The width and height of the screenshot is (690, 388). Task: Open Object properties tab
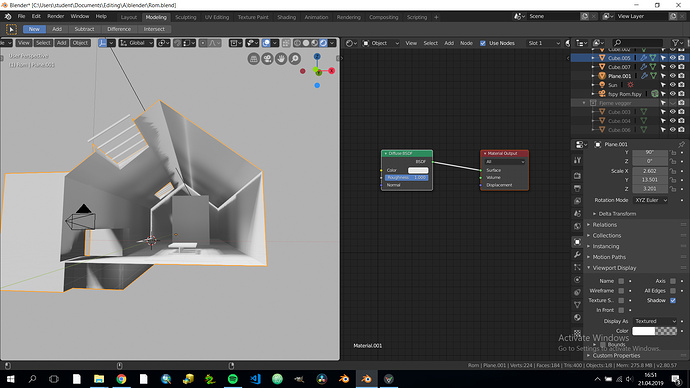coord(577,242)
